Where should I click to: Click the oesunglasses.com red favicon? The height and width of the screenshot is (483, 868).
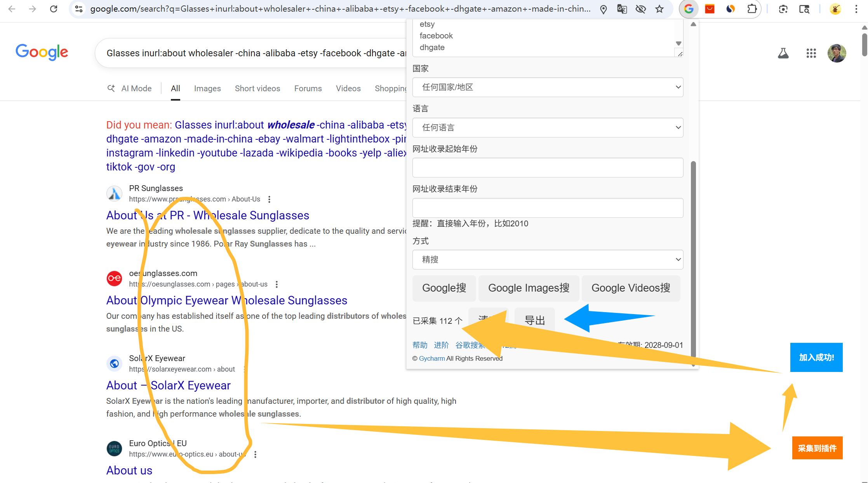(115, 278)
